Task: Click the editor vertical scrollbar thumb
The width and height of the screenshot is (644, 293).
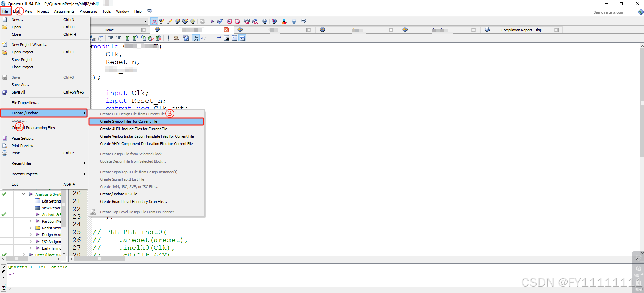Action: [x=642, y=103]
